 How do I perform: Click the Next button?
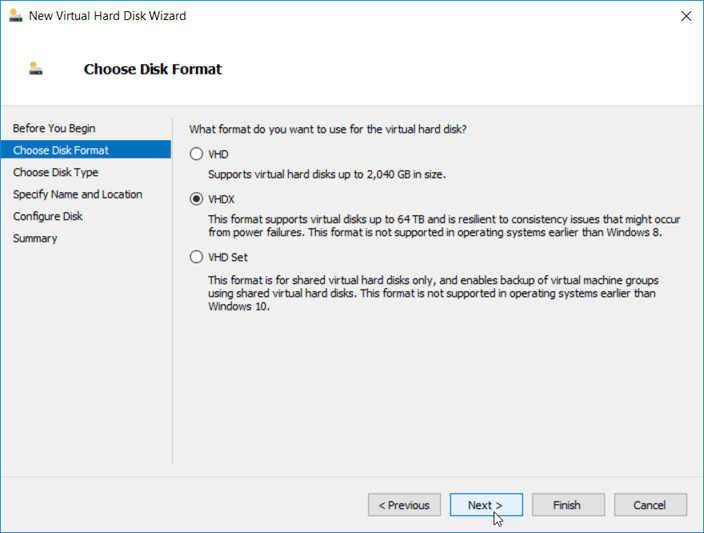pyautogui.click(x=486, y=505)
